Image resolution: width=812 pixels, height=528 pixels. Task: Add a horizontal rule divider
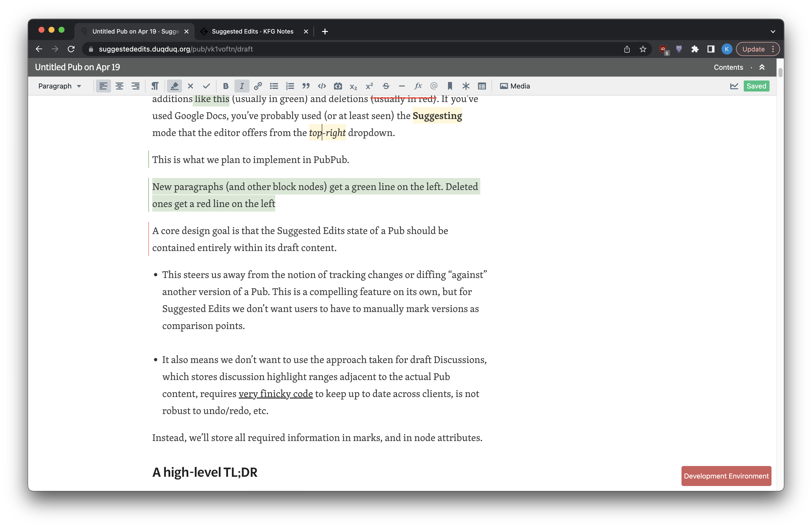(402, 86)
